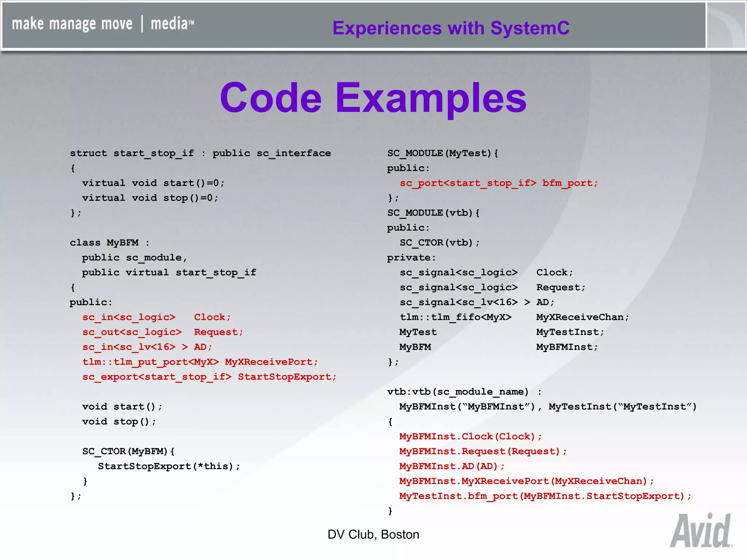Click the red 'sc_in<sc_logic> Clock;' line
The height and width of the screenshot is (560, 747).
pyautogui.click(x=156, y=317)
